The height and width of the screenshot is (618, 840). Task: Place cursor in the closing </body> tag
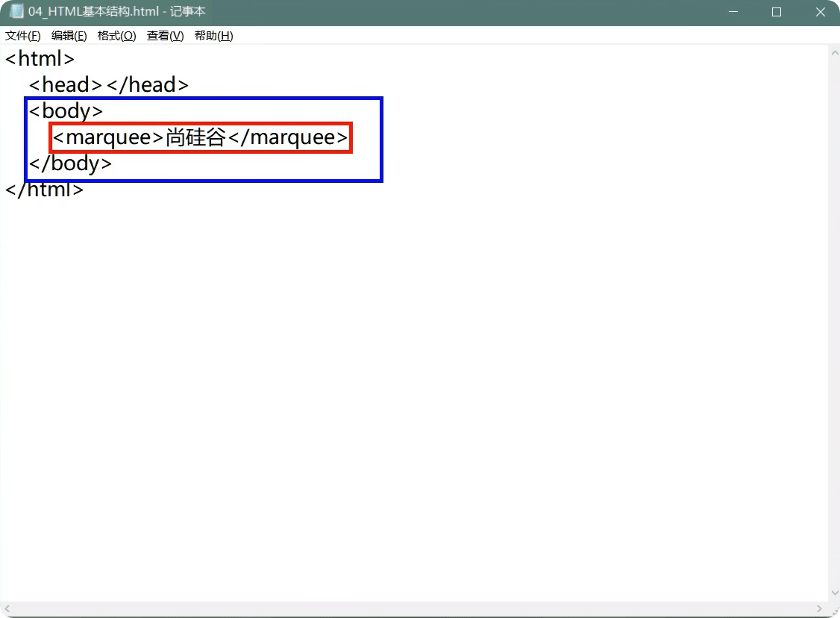click(x=70, y=163)
